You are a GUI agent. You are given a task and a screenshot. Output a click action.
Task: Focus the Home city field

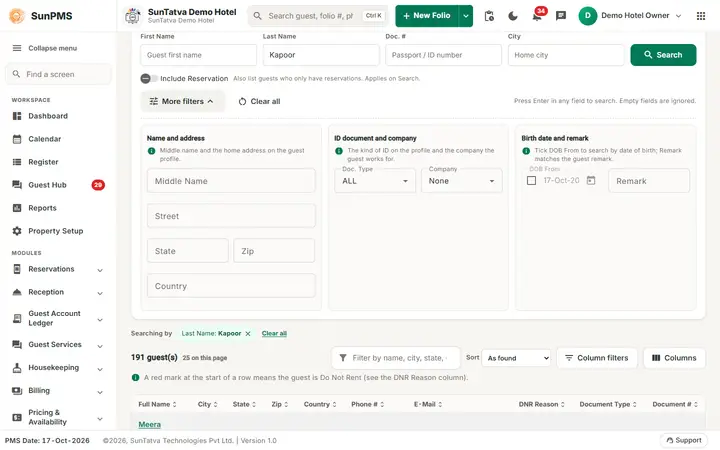click(566, 55)
